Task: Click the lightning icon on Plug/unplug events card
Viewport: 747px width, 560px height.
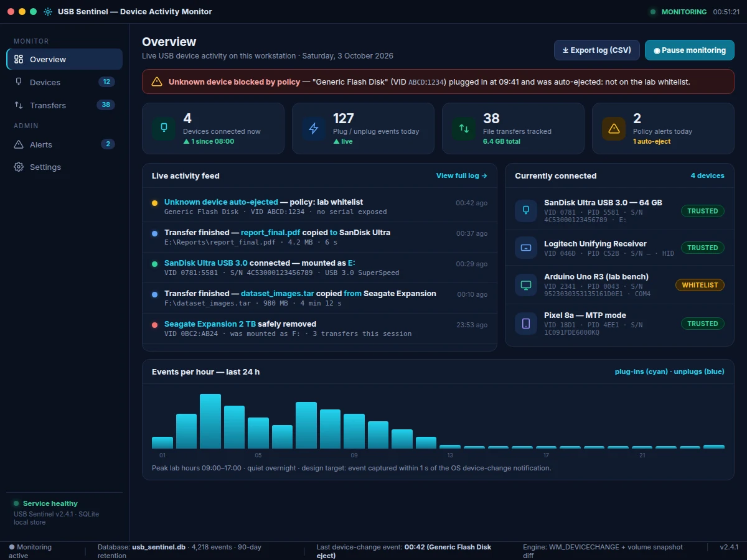Action: 314,128
